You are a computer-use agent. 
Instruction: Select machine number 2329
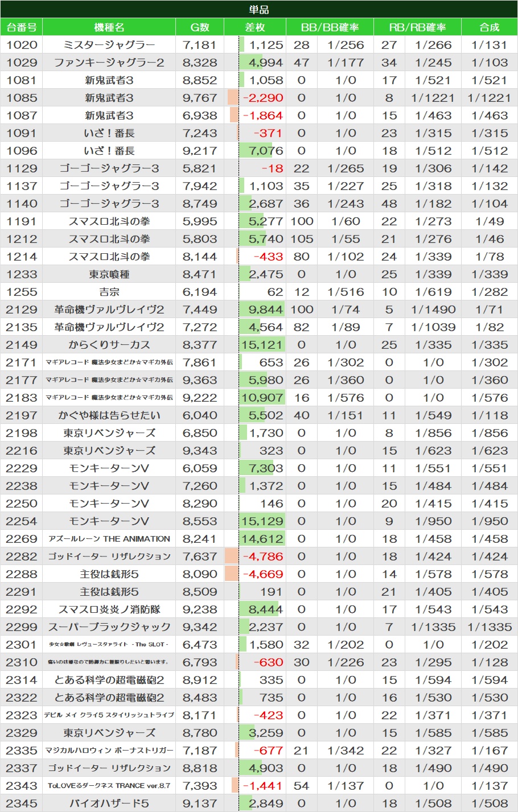click(x=22, y=733)
